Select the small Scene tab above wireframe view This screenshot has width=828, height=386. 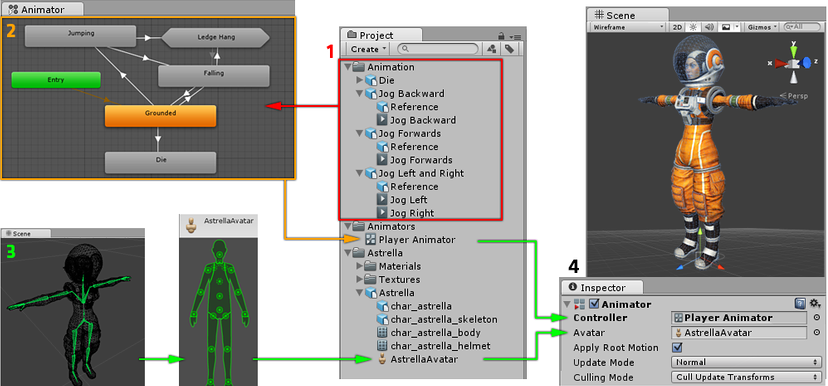coord(26,233)
